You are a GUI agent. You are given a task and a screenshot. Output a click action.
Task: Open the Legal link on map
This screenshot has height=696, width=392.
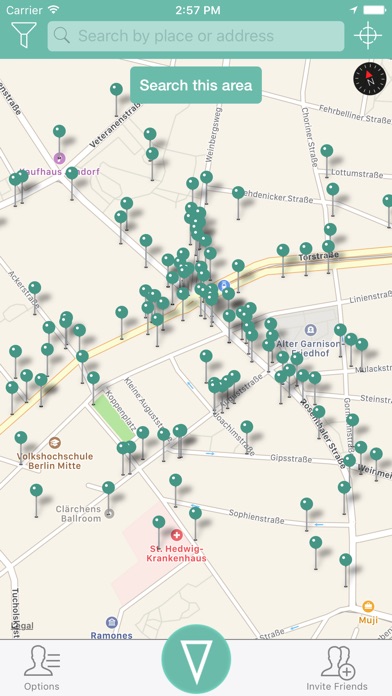click(22, 626)
